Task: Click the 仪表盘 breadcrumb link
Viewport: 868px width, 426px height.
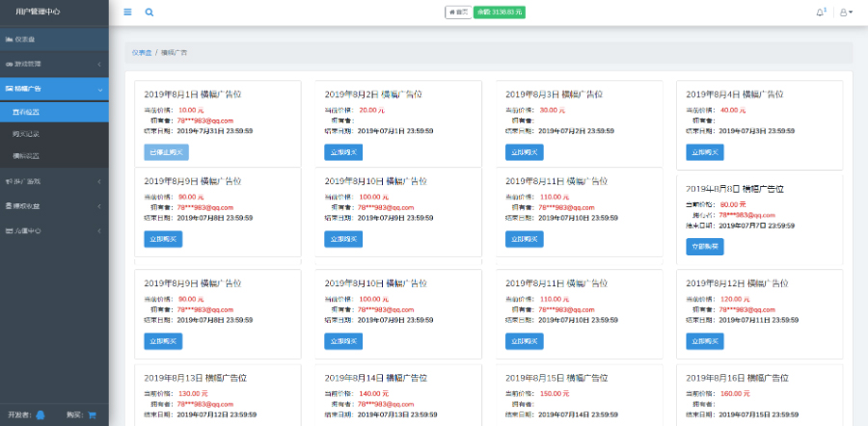Action: (142, 52)
